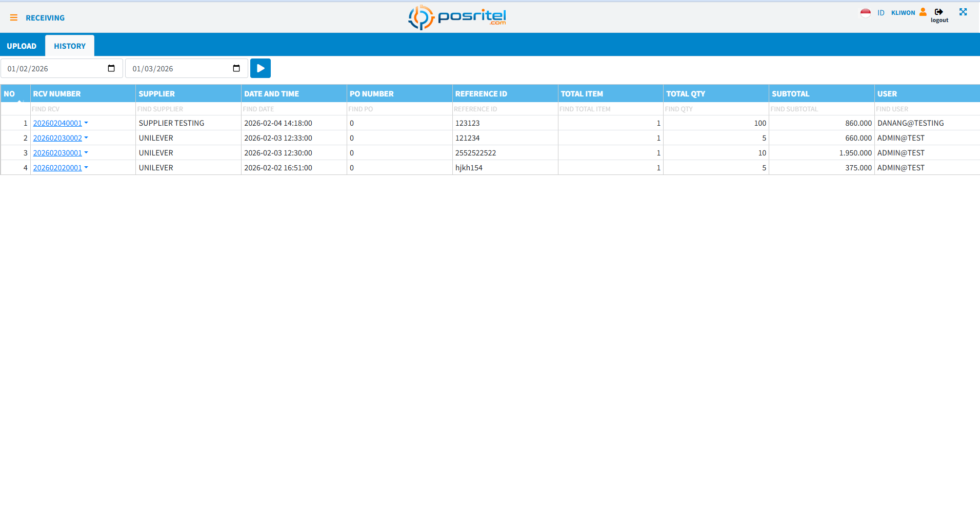980x509 pixels.
Task: Click the end date field 01/03/2026
Action: [x=187, y=68]
